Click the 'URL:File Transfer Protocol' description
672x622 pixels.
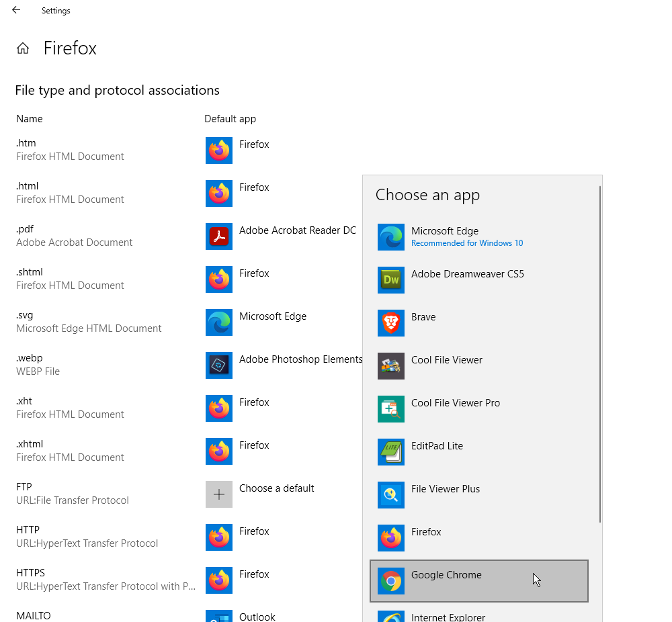tap(73, 500)
